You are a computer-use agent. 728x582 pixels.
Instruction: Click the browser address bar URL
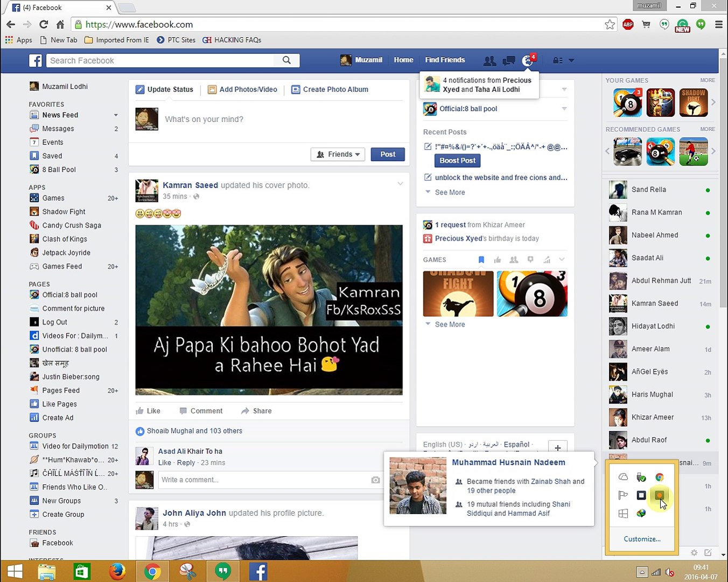(x=139, y=24)
